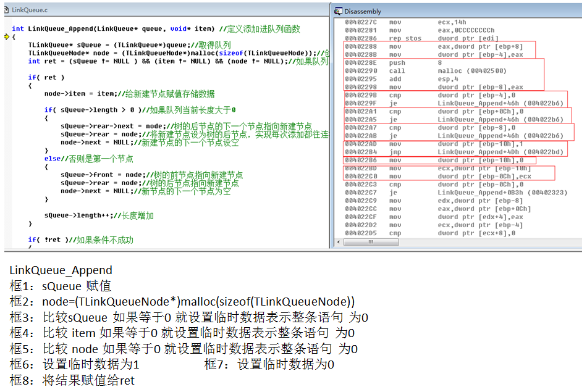This screenshot has height=392, width=587.
Task: Click the LinkQueue_Append function signature line
Action: 156,29
